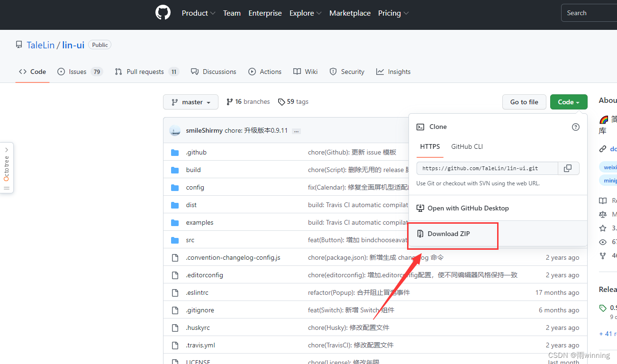
Task: Switch to the Discussions tab
Action: click(213, 72)
